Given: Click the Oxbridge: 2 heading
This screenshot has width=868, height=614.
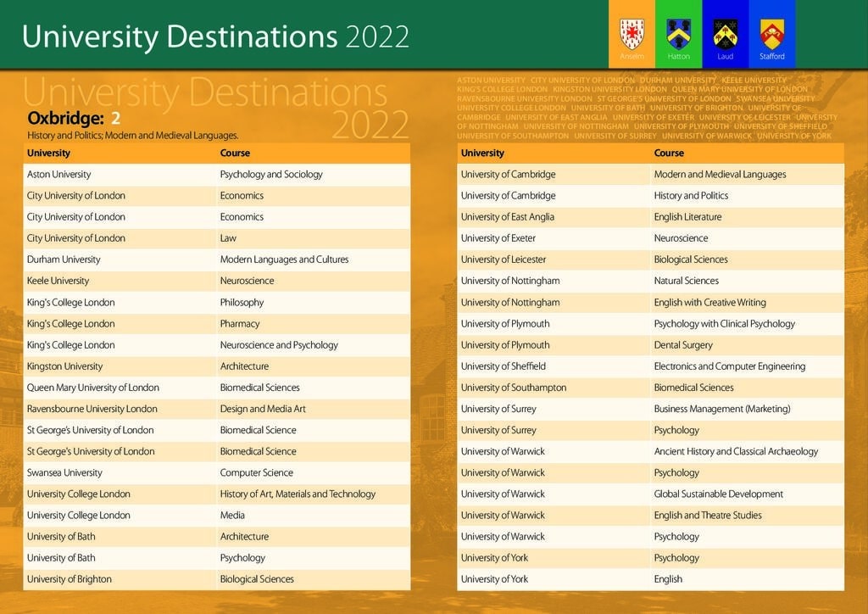Looking at the screenshot, I should pos(74,118).
